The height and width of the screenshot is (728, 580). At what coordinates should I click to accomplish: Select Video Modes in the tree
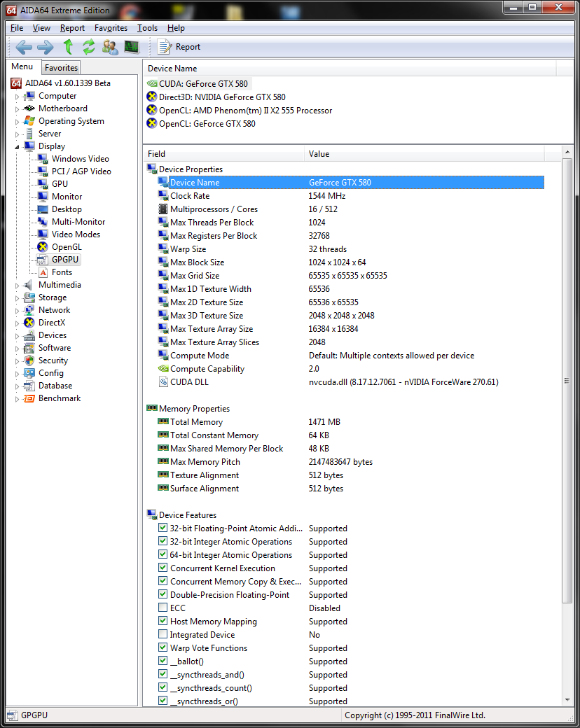point(76,234)
